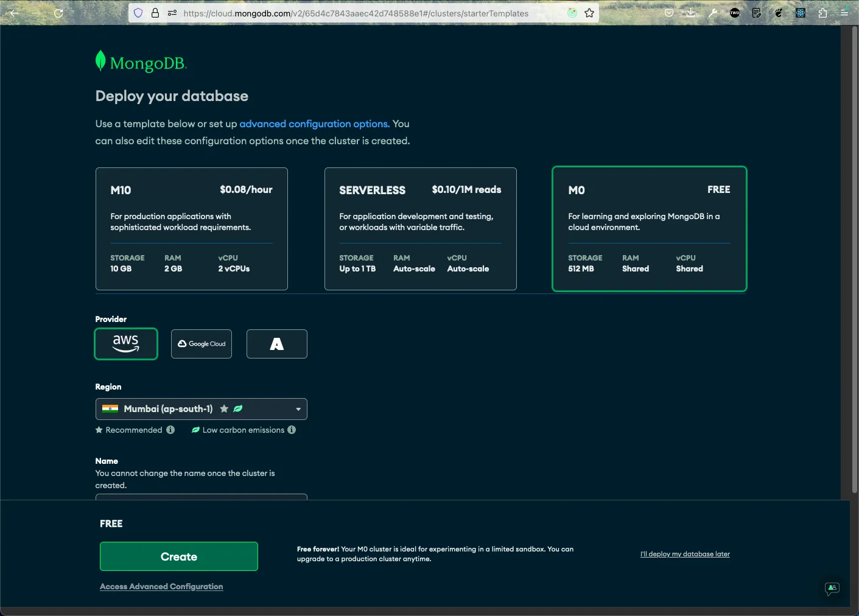
Task: Click Access Advanced Configuration link
Action: coord(161,586)
